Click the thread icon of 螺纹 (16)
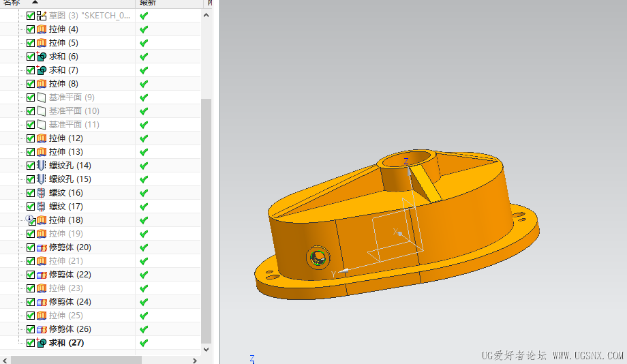The image size is (627, 364). (x=41, y=193)
